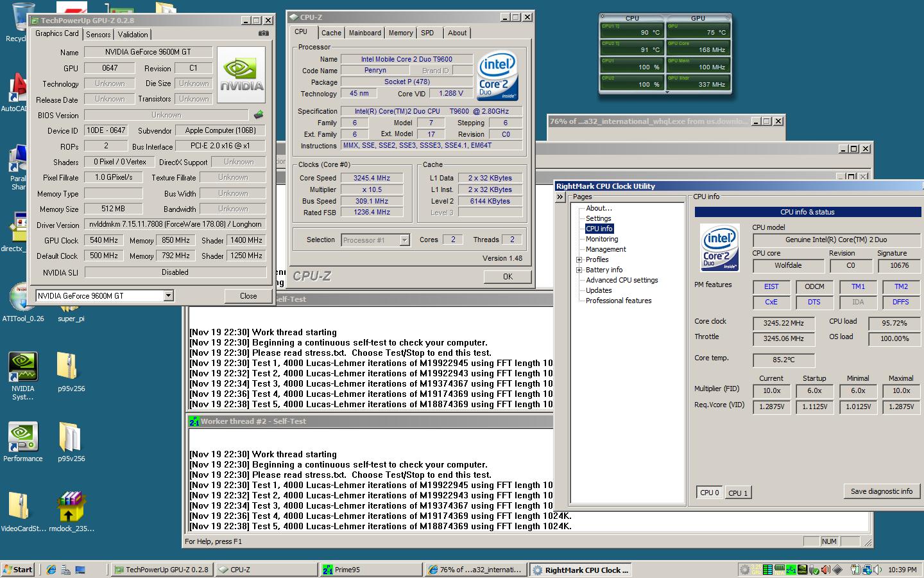
Task: Switch to the 76% download taskbar button
Action: pos(476,570)
